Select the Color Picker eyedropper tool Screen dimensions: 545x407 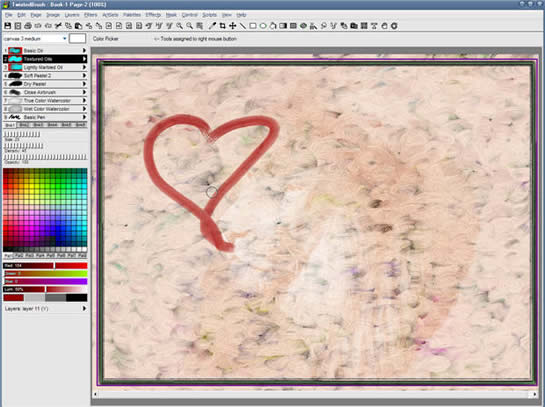(x=212, y=26)
